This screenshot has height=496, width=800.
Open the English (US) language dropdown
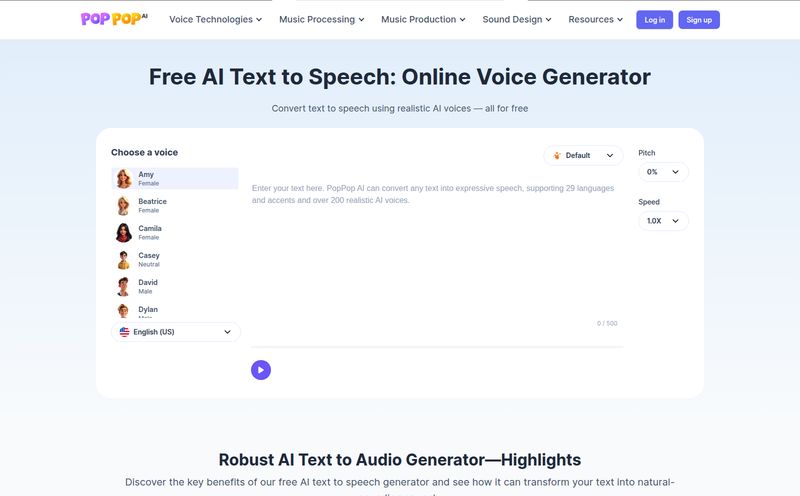coord(176,332)
